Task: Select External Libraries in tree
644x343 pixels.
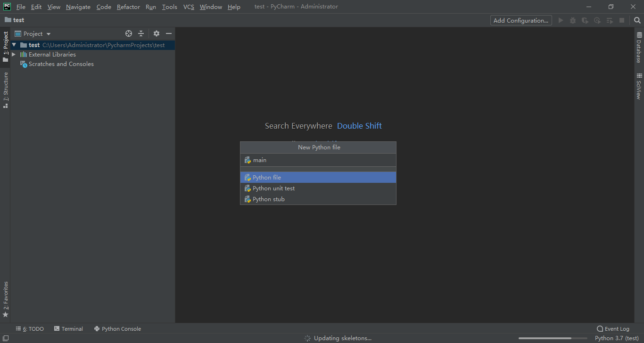Action: pos(52,54)
